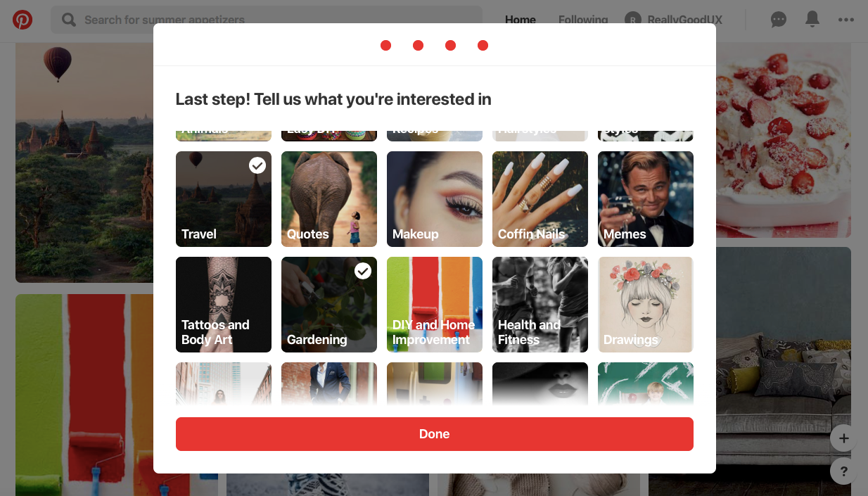This screenshot has width=868, height=496.
Task: Click the Pinterest logo icon
Action: point(23,19)
